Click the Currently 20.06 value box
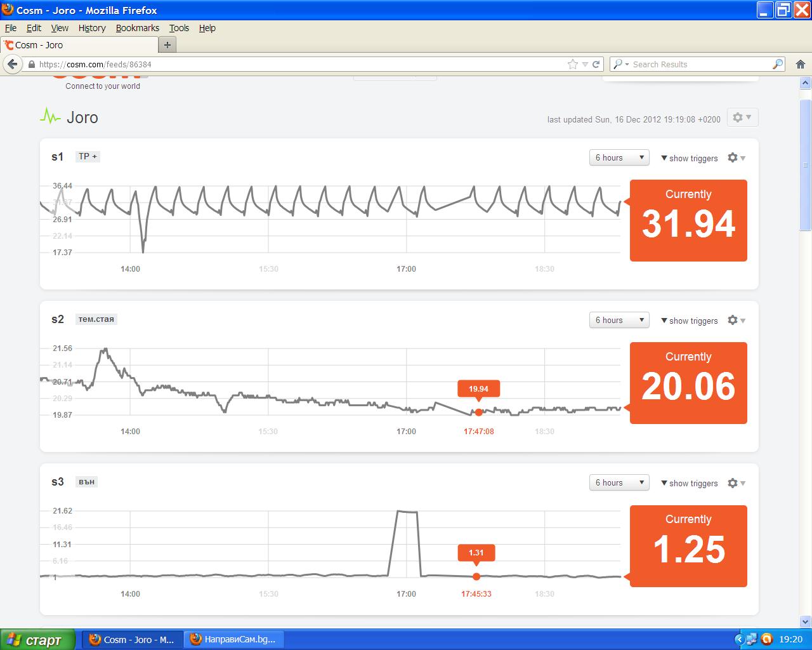The width and height of the screenshot is (812, 650). (x=688, y=383)
